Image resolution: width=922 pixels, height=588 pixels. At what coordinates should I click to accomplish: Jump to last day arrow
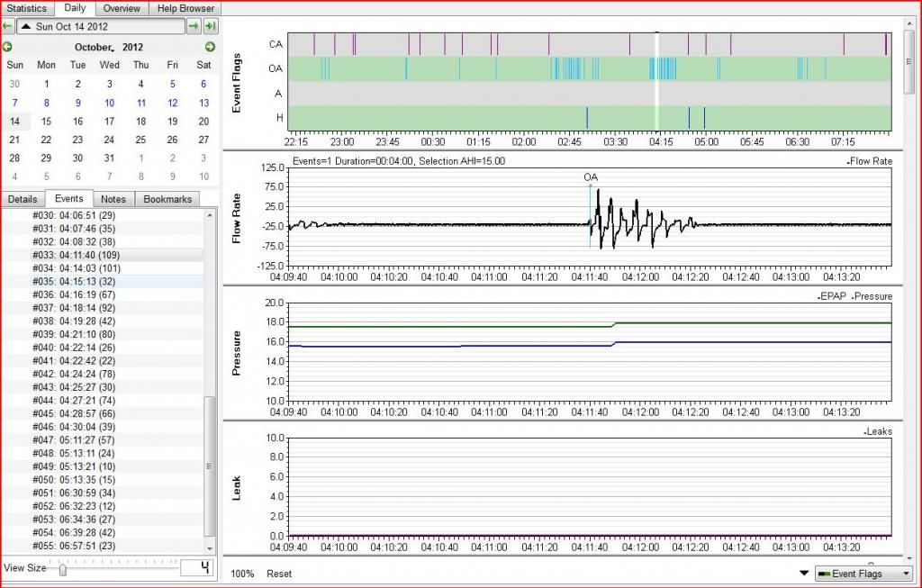[211, 26]
